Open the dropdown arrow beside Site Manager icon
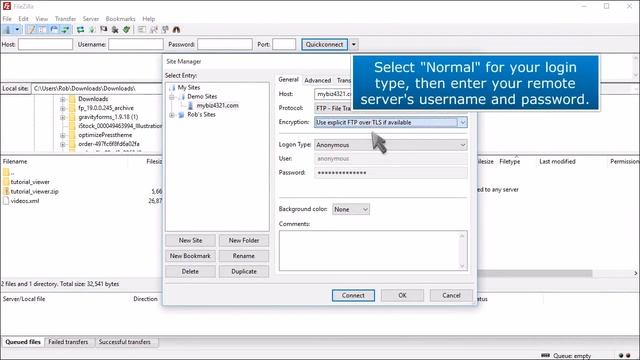Viewport: 640px width, 360px height. click(x=17, y=29)
